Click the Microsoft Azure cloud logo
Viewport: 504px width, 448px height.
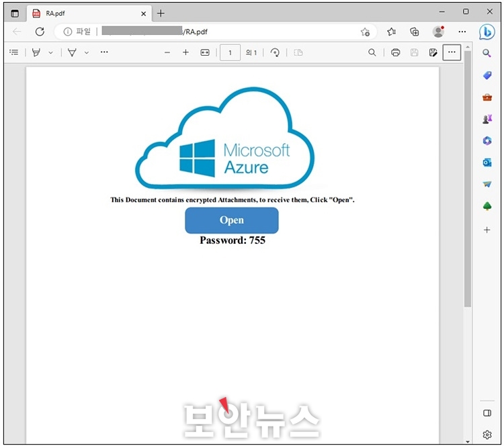pyautogui.click(x=225, y=138)
